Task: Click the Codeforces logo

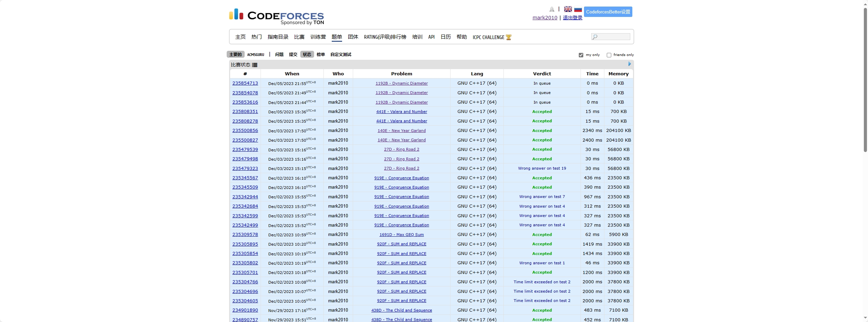Action: (x=276, y=16)
